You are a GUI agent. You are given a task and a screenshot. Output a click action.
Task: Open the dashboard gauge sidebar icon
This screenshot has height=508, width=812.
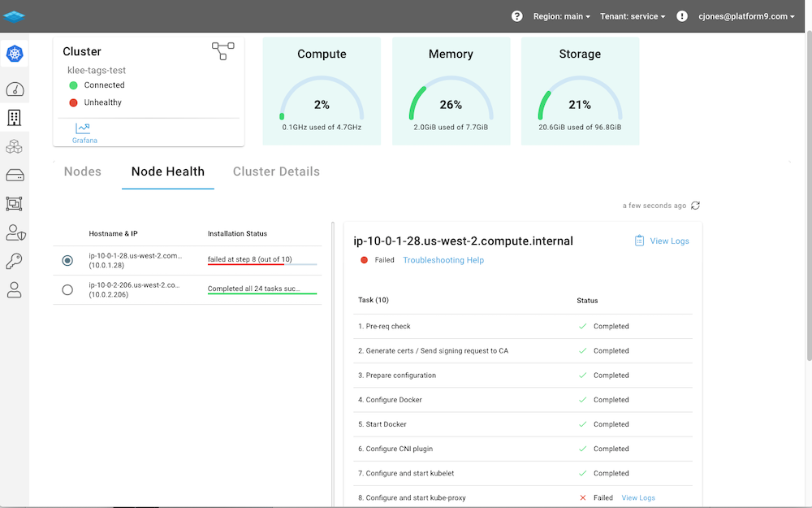tap(15, 89)
